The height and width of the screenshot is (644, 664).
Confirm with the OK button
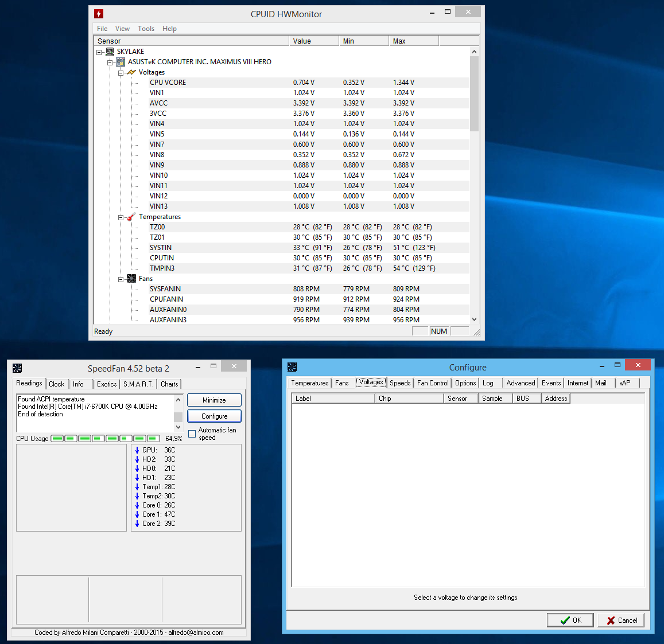coord(570,620)
